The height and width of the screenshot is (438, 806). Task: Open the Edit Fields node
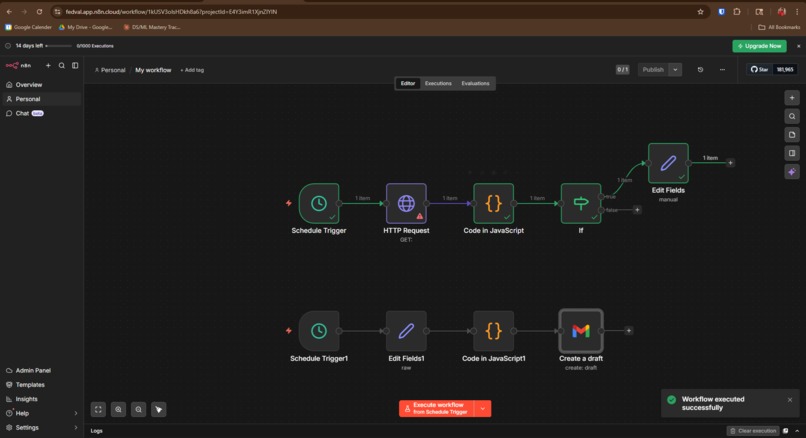coord(668,163)
